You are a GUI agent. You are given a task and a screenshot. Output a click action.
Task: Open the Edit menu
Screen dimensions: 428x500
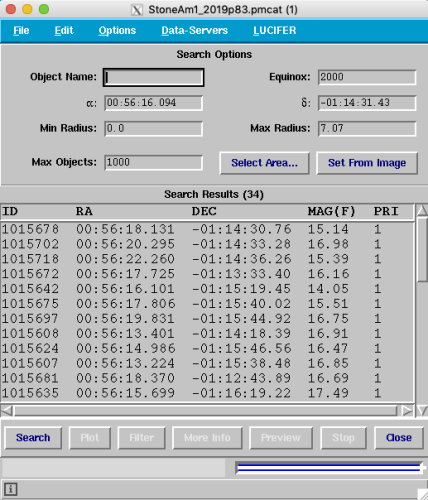[x=64, y=30]
